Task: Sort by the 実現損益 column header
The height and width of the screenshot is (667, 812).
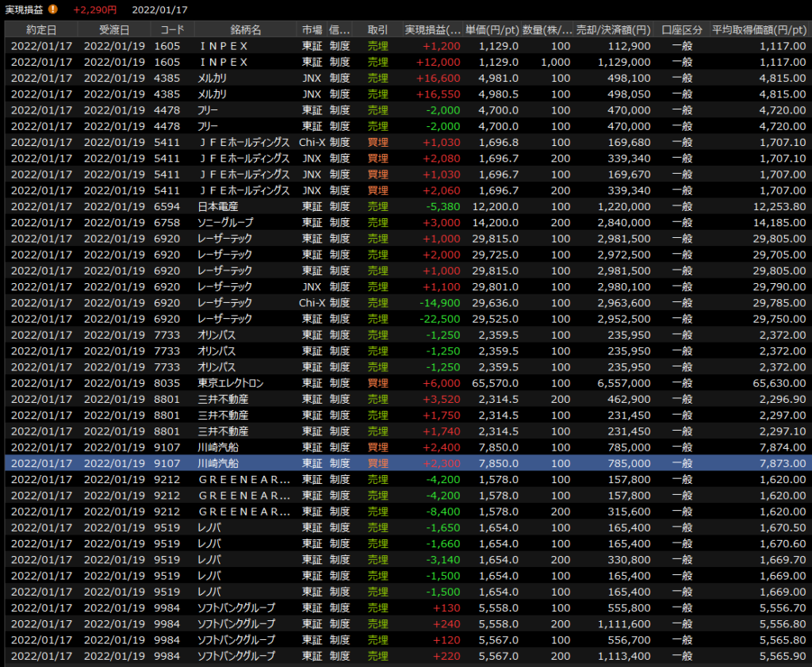Action: coord(432,29)
